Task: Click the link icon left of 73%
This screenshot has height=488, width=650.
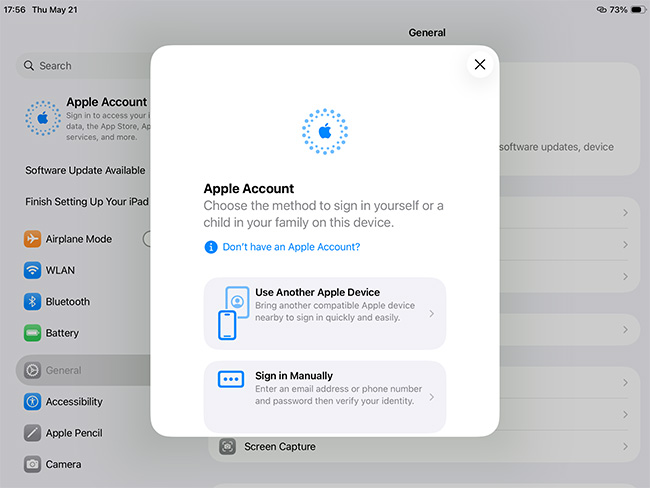Action: click(x=601, y=10)
